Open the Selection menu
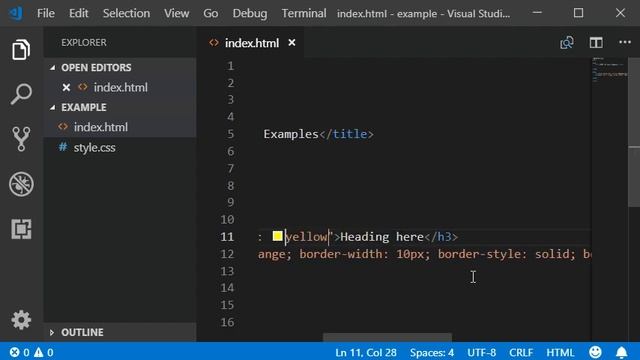The height and width of the screenshot is (360, 640). click(x=126, y=13)
